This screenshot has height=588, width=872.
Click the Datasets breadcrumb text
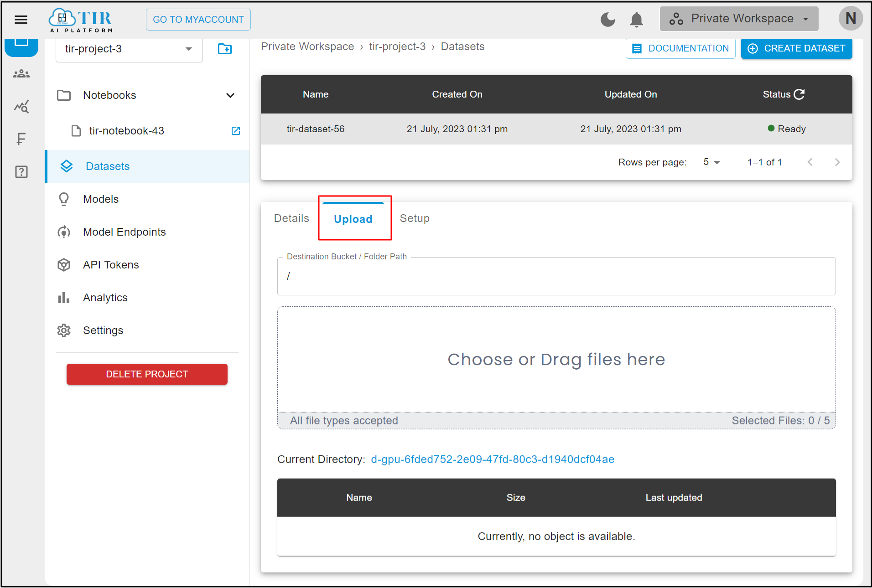pos(462,46)
